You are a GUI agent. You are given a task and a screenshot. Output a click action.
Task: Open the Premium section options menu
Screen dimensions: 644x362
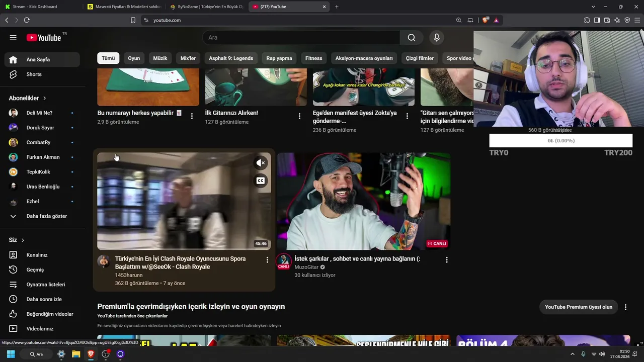pos(625,307)
